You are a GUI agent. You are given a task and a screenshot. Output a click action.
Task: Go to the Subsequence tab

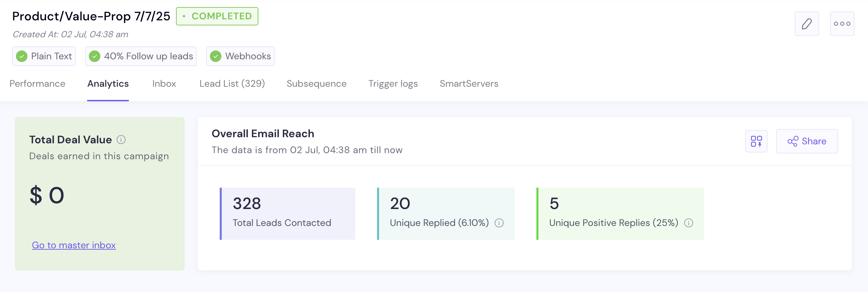click(x=316, y=84)
